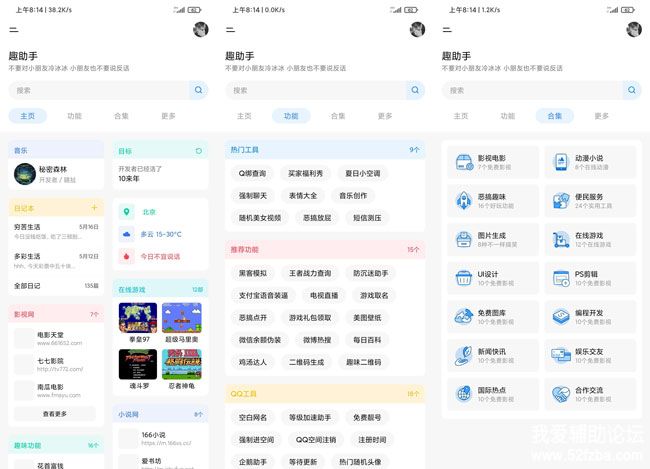Tap the 便民服务 icon

[x=561, y=201]
